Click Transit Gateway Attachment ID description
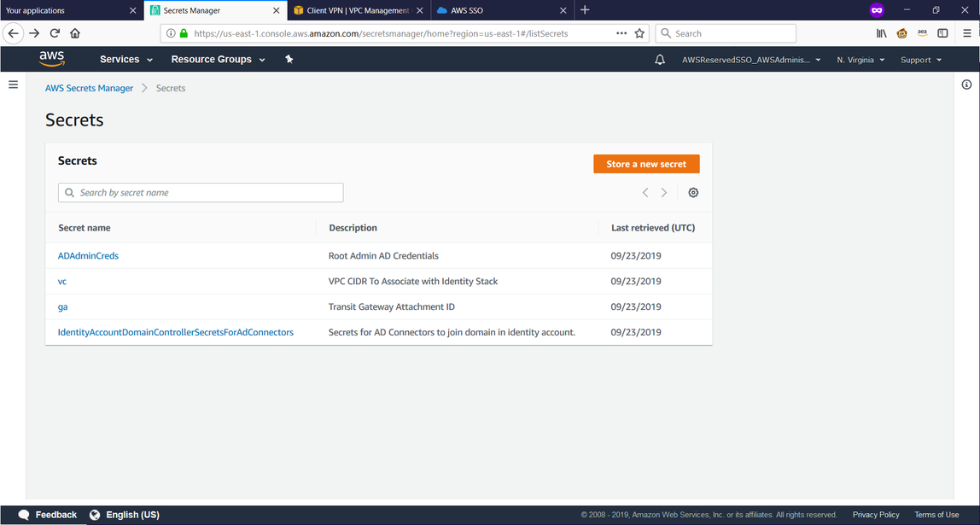 point(392,306)
